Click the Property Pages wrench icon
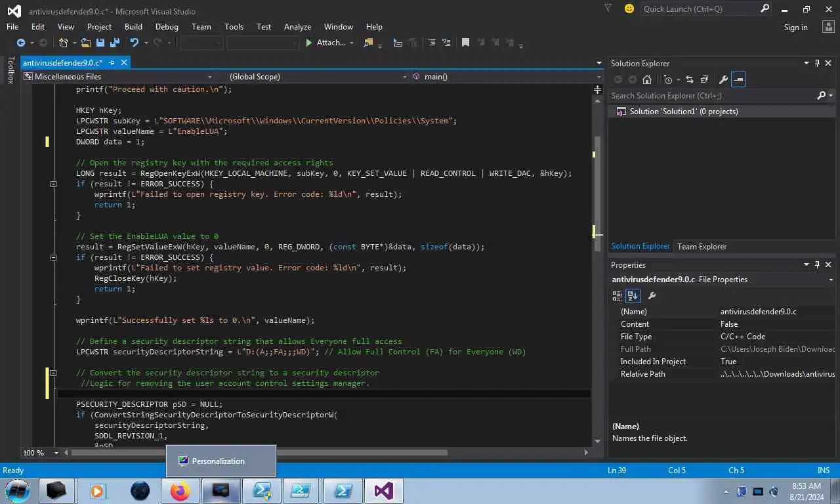The width and height of the screenshot is (840, 504). point(652,296)
